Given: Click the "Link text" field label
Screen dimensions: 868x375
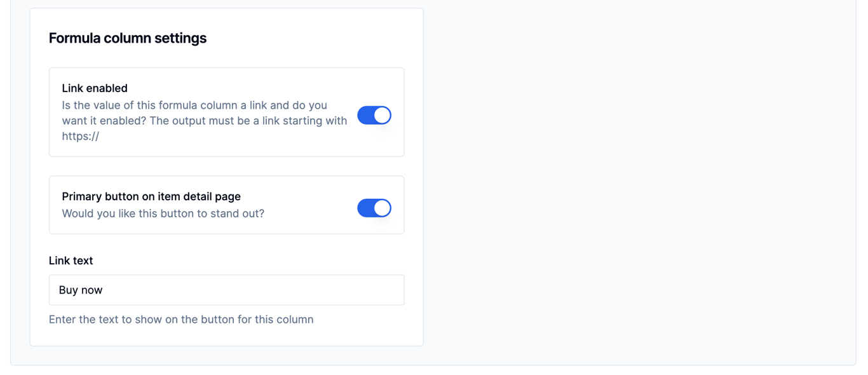Looking at the screenshot, I should click(x=71, y=261).
